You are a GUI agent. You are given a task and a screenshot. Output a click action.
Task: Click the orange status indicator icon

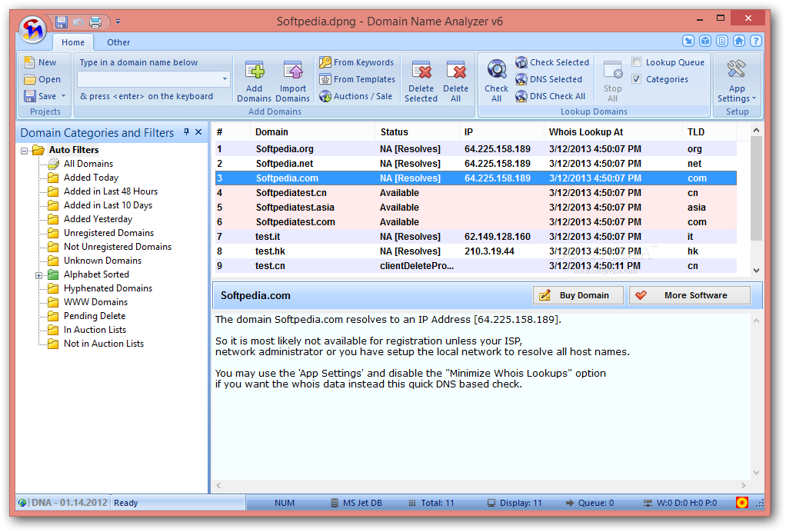pyautogui.click(x=742, y=503)
